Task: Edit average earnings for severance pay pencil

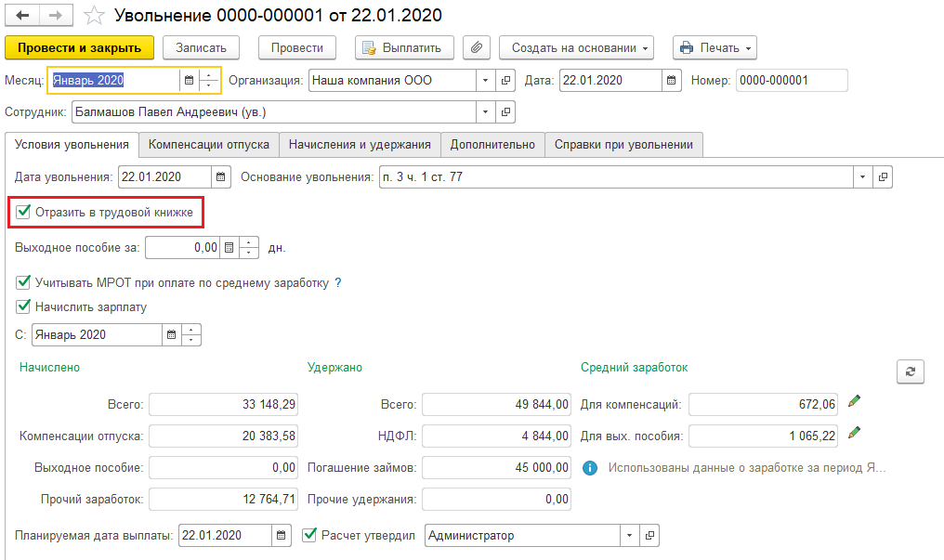Action: coord(855,433)
